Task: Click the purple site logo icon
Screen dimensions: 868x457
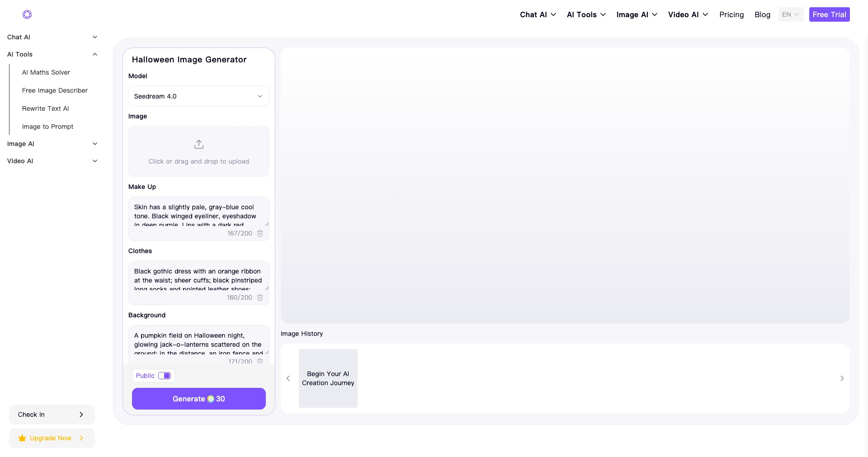Action: 27,14
